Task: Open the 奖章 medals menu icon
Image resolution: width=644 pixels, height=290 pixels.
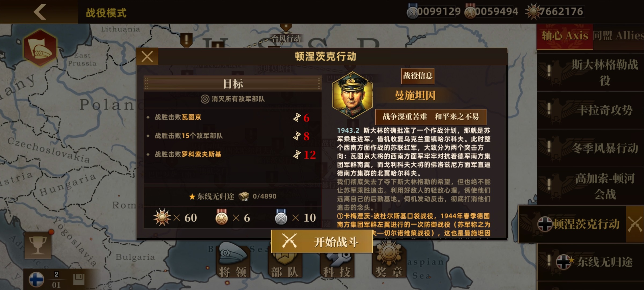Action: (x=389, y=260)
